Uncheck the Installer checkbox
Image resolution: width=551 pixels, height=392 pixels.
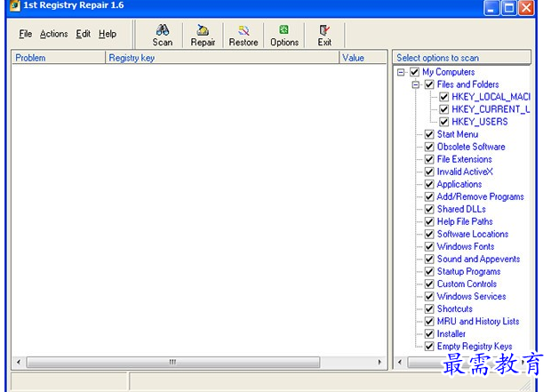[x=429, y=334]
